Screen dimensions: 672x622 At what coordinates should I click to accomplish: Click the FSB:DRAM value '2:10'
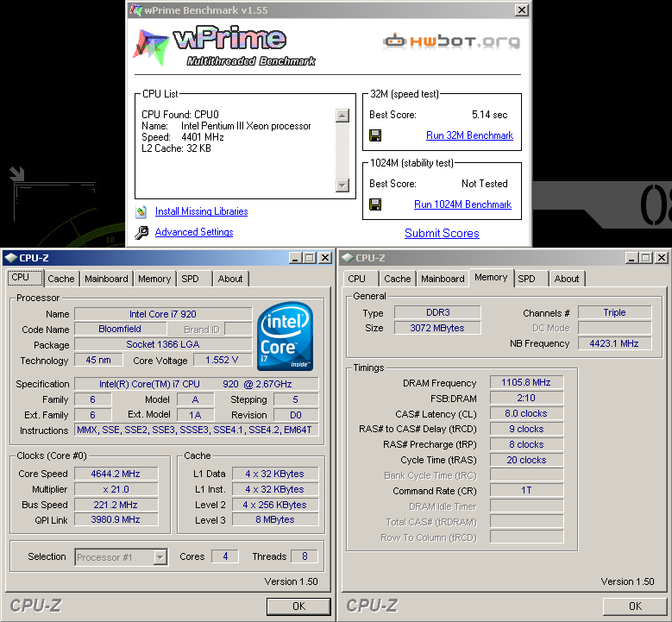[527, 398]
